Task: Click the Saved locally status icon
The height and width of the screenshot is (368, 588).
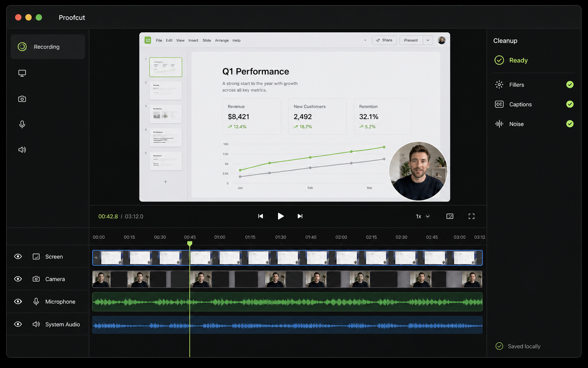Action: (499, 346)
